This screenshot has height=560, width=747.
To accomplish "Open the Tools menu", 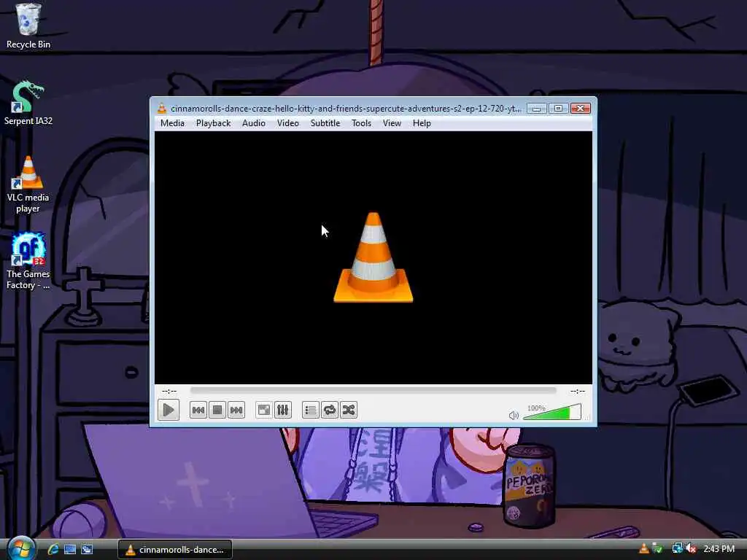I will pyautogui.click(x=361, y=123).
